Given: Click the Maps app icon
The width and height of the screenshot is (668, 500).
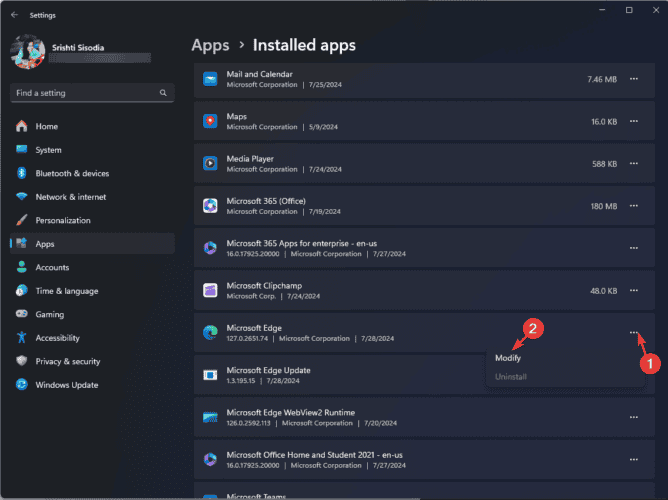Looking at the screenshot, I should [x=210, y=121].
